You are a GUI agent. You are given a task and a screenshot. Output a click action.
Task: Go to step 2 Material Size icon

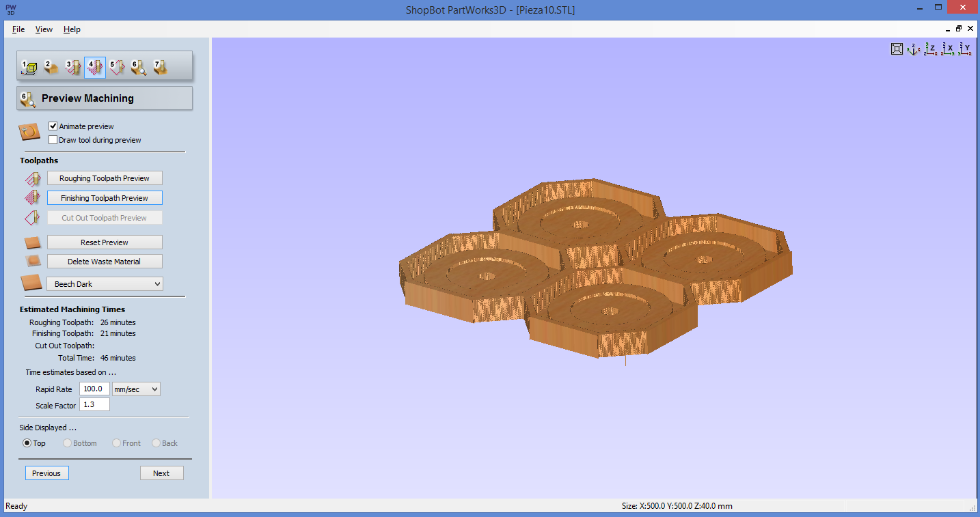51,67
